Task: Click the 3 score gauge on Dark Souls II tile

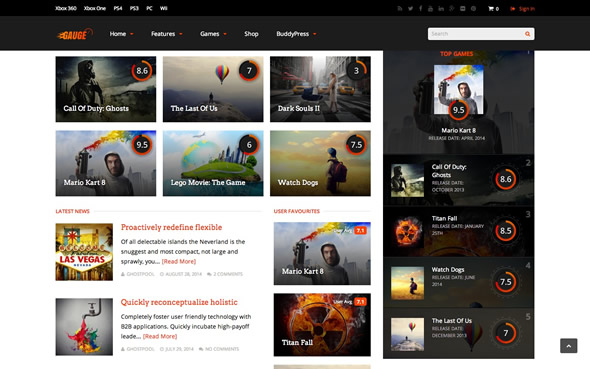Action: [356, 71]
